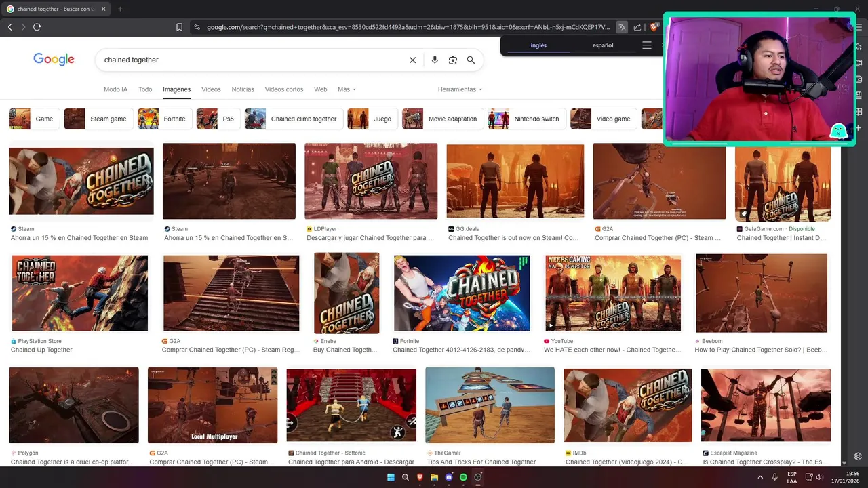This screenshot has height=488, width=868.
Task: Apply the Movie adaptation filter chip
Action: (442, 119)
